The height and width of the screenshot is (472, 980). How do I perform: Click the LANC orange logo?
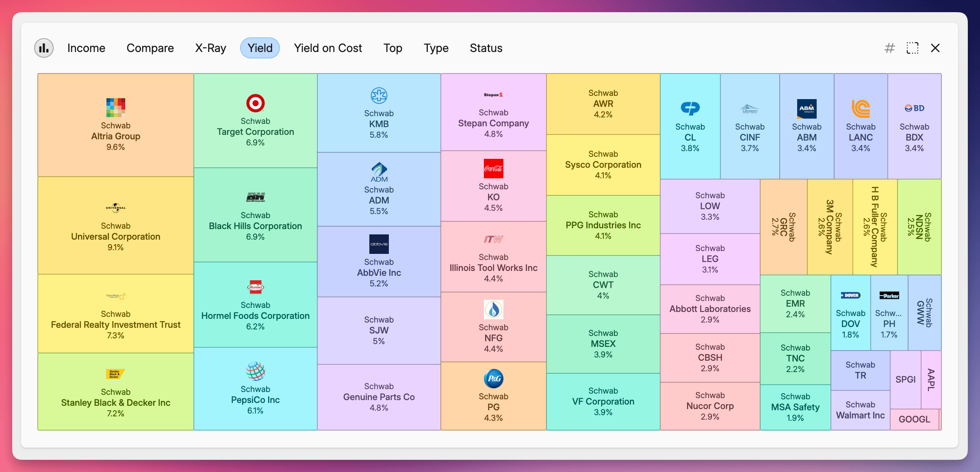[861, 109]
